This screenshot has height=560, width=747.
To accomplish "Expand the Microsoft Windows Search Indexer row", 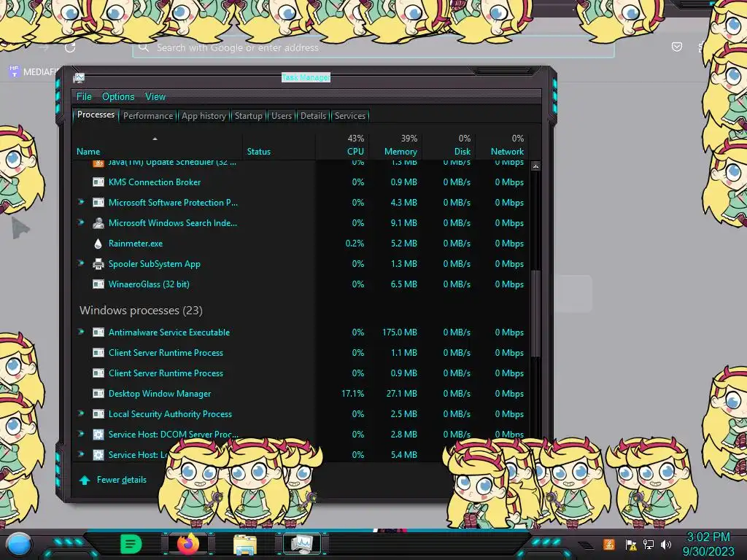I will coord(81,222).
